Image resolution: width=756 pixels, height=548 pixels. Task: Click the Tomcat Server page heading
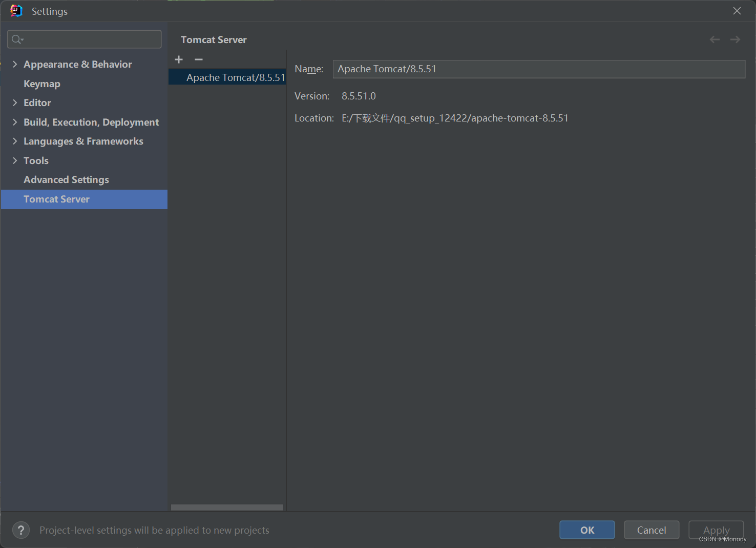point(214,40)
